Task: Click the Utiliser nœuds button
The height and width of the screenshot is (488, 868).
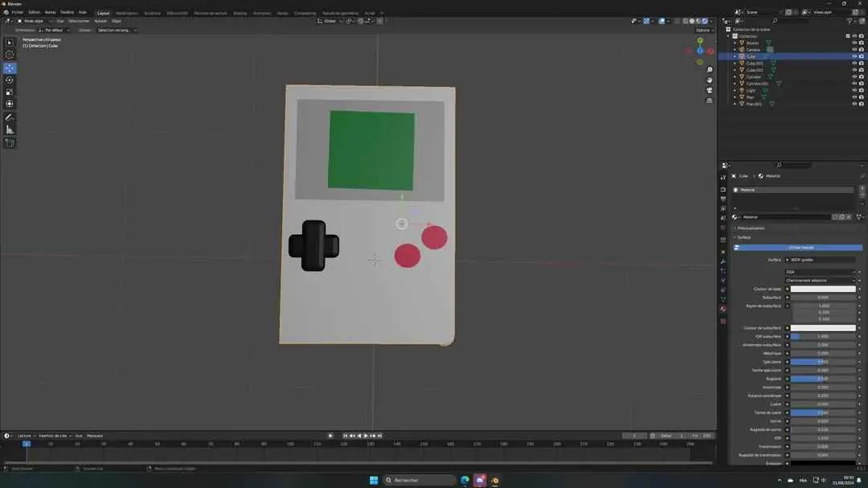Action: coord(800,248)
